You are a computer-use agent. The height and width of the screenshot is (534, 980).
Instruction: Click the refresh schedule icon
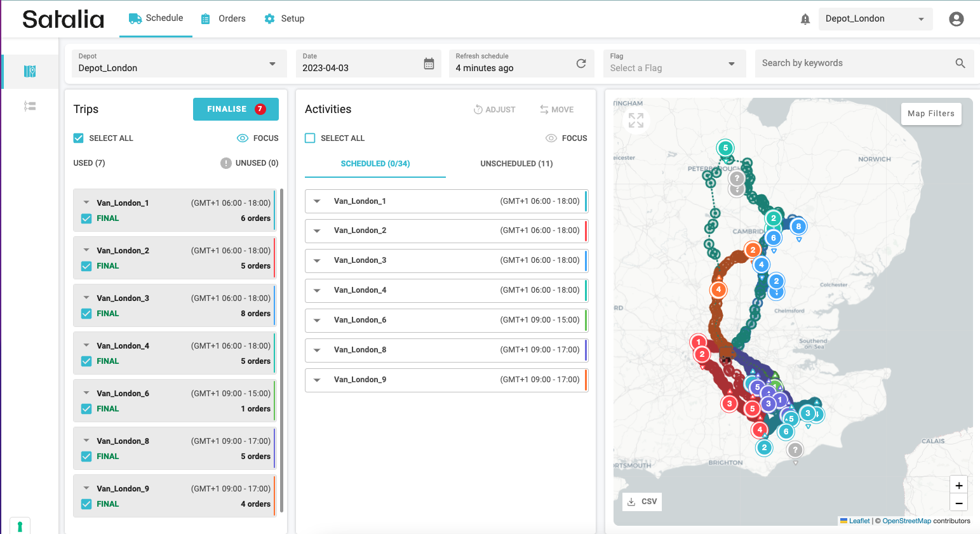[x=581, y=63]
